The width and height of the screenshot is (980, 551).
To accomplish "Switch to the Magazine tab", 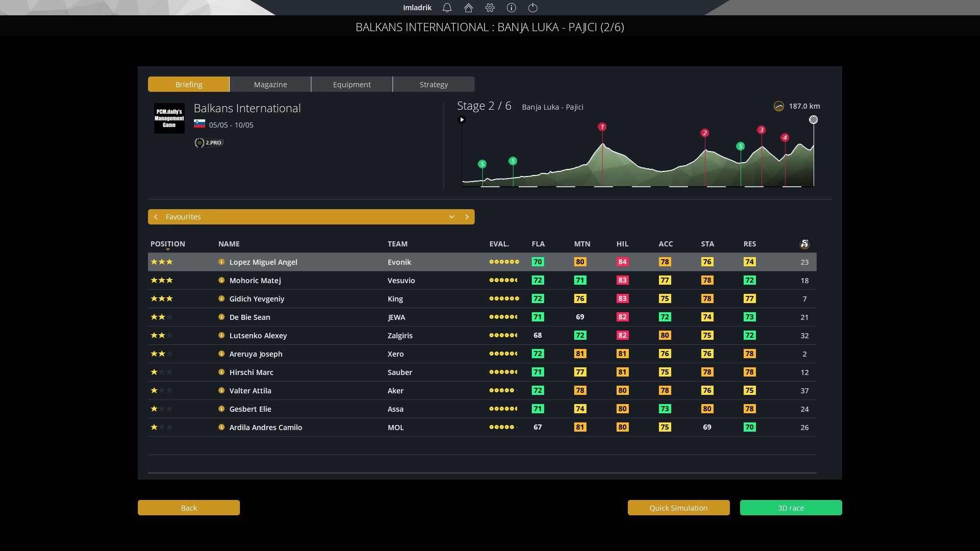I will [271, 85].
